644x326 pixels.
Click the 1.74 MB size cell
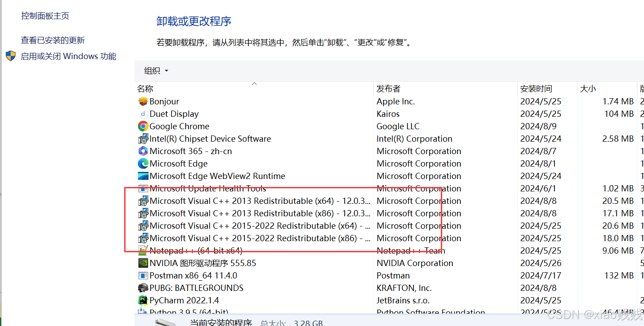coord(618,102)
